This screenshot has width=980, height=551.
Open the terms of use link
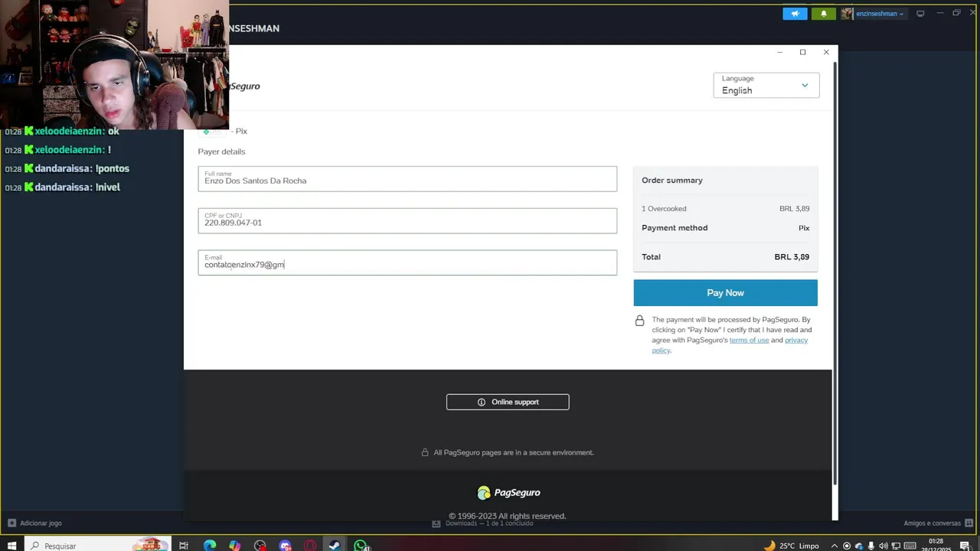point(749,340)
